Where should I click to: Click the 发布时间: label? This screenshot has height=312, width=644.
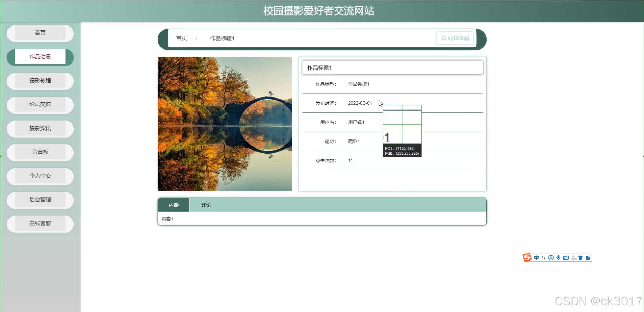325,103
